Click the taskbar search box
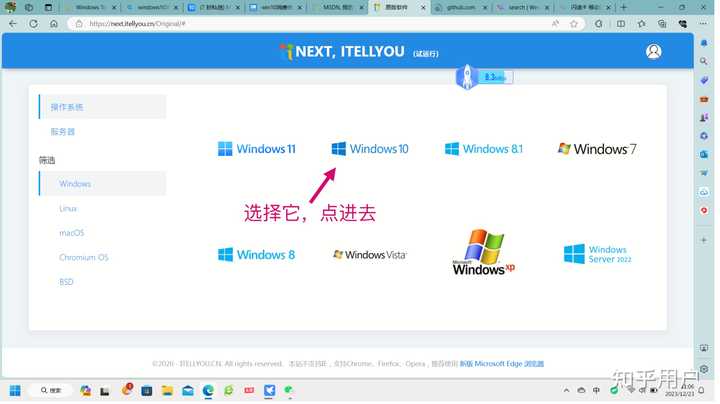This screenshot has height=404, width=720. (50, 391)
